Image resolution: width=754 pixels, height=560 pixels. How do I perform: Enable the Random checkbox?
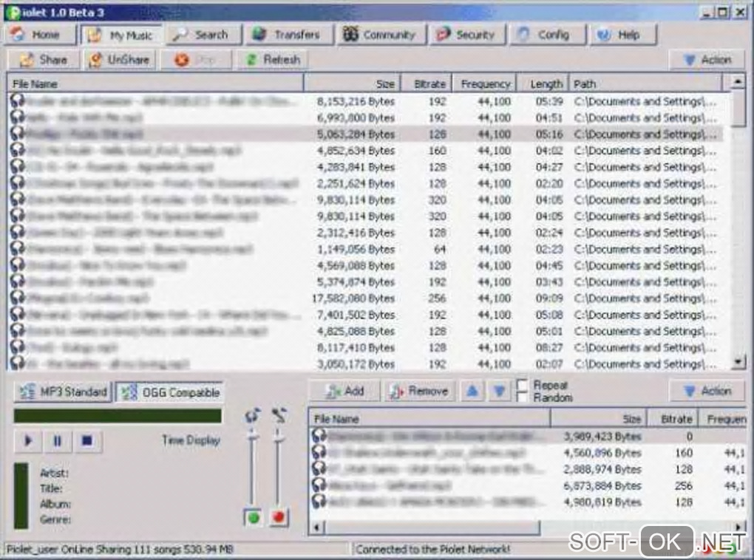522,397
